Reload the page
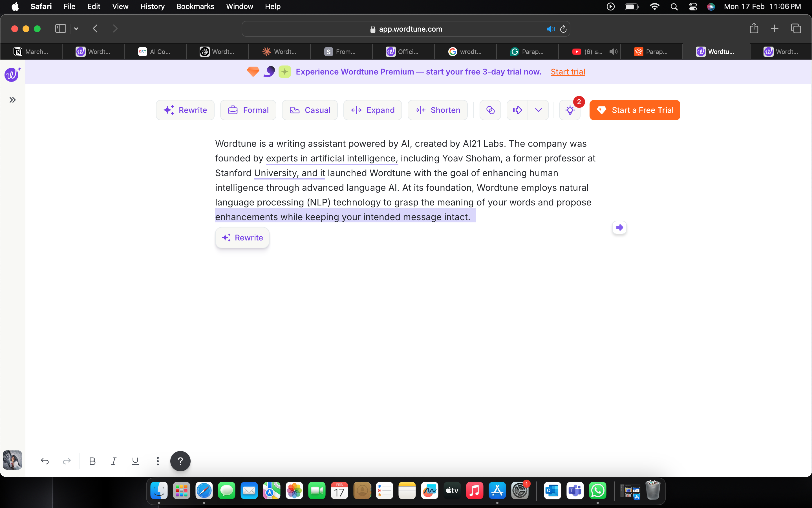This screenshot has height=508, width=812. coord(563,29)
